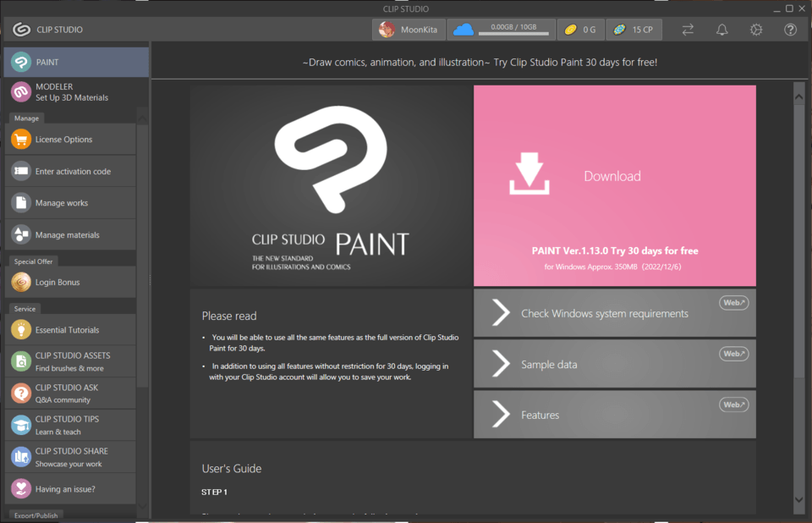
Task: Click the CLIP STUDIO SHARE icon
Action: [21, 457]
